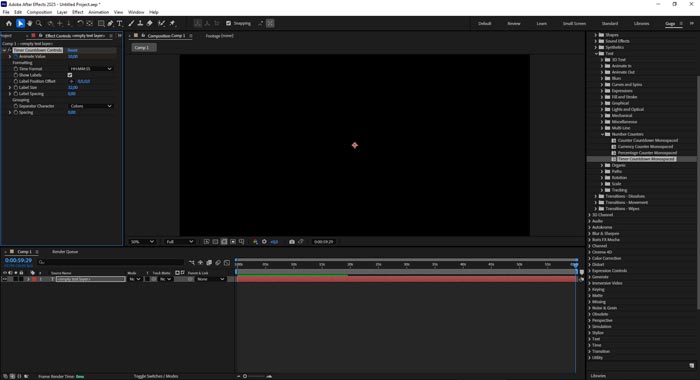This screenshot has width=700, height=380.
Task: Select the Pen tool
Action: click(110, 23)
